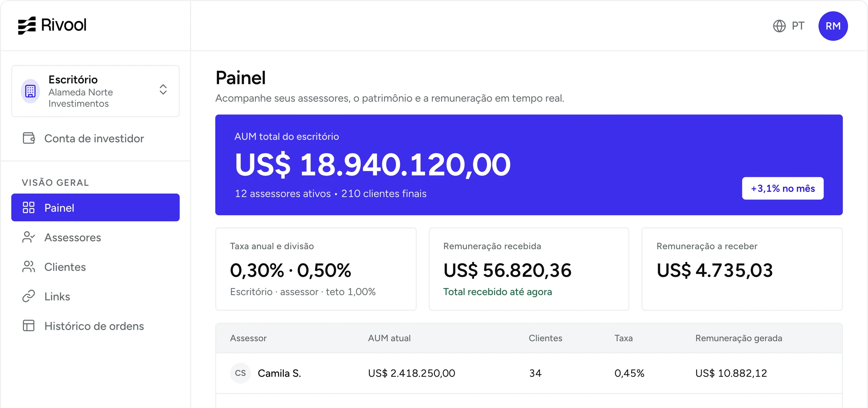Click the 0,45% rate cell
This screenshot has width=868, height=408.
pyautogui.click(x=629, y=373)
